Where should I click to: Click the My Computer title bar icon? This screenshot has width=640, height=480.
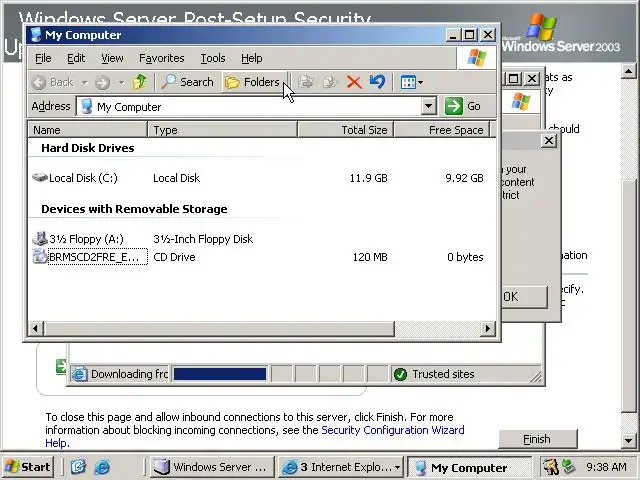tap(36, 35)
